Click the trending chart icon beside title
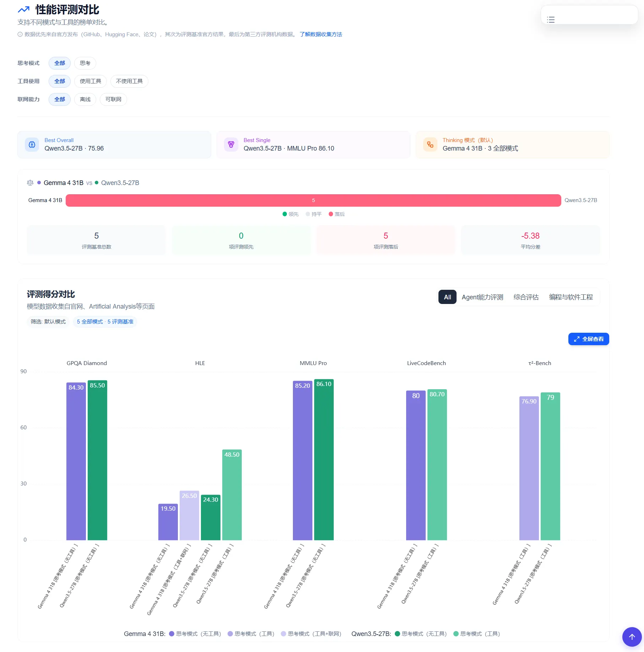 point(24,10)
